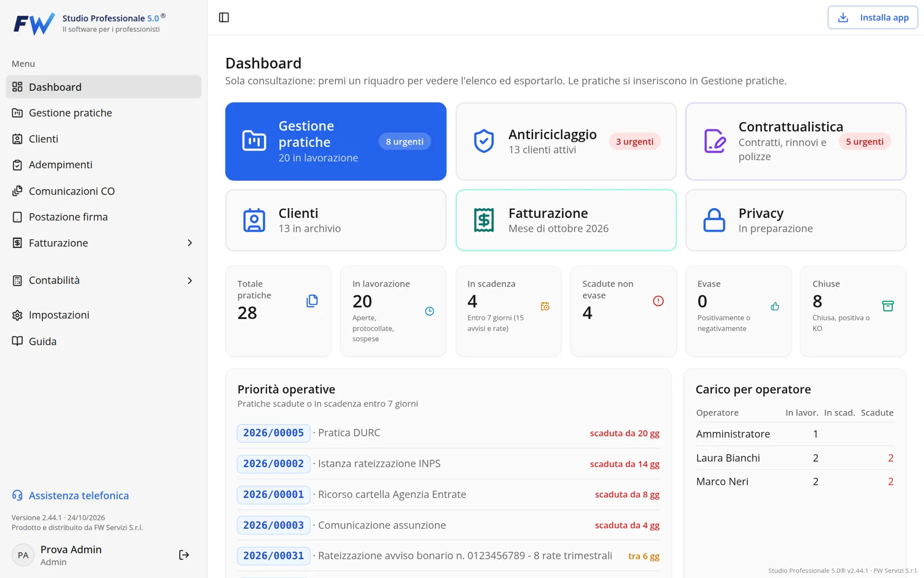The height and width of the screenshot is (578, 924).
Task: Open practice link 2026/00002
Action: 273,464
